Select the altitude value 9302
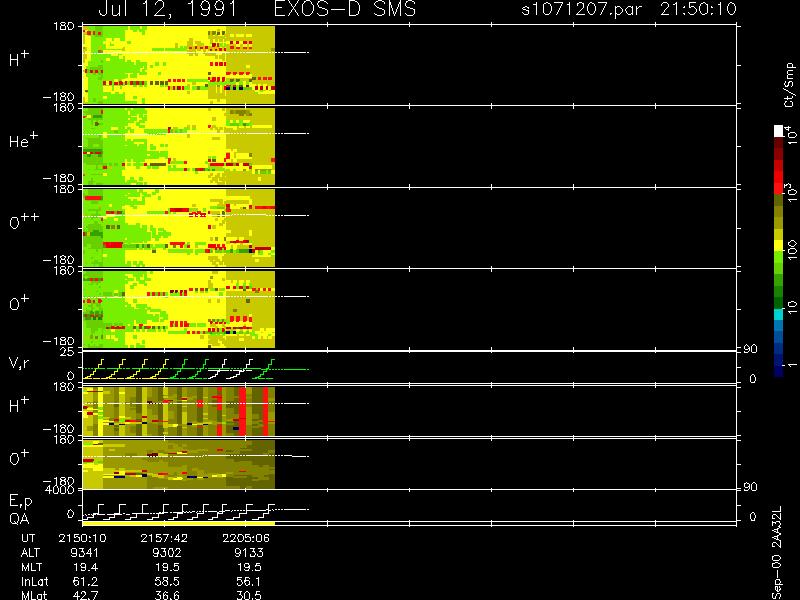This screenshot has width=800, height=600. [166, 553]
